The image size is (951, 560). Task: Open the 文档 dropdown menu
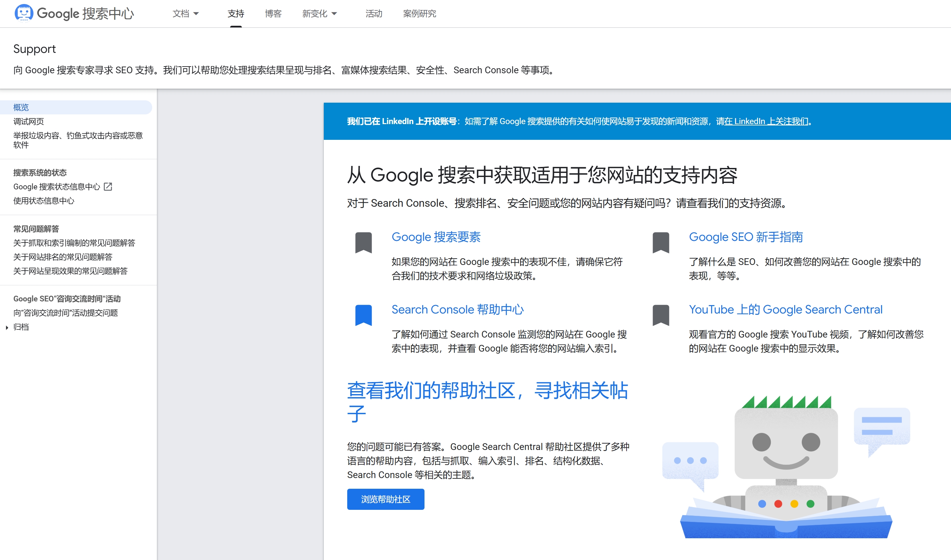(186, 13)
